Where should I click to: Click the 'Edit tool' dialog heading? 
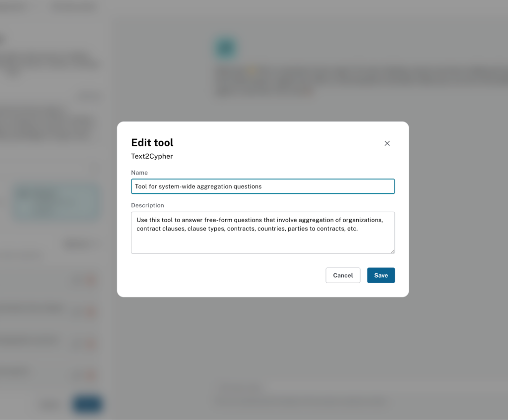point(152,143)
